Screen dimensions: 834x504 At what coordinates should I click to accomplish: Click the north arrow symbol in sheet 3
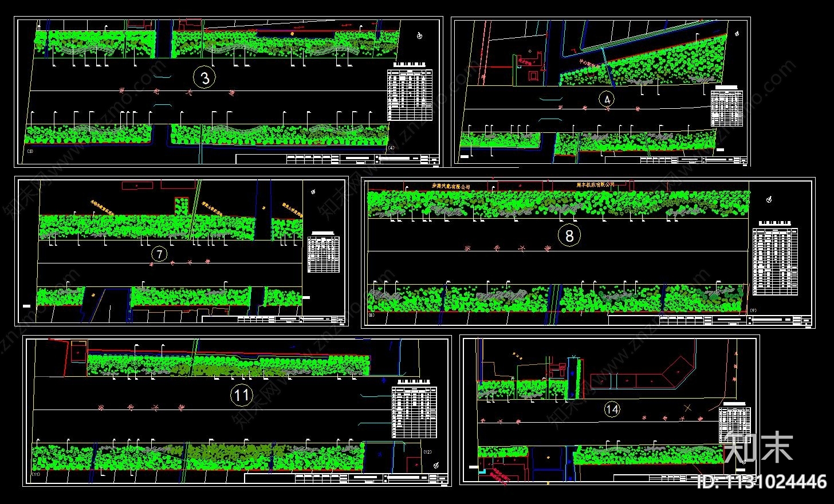pyautogui.click(x=420, y=36)
